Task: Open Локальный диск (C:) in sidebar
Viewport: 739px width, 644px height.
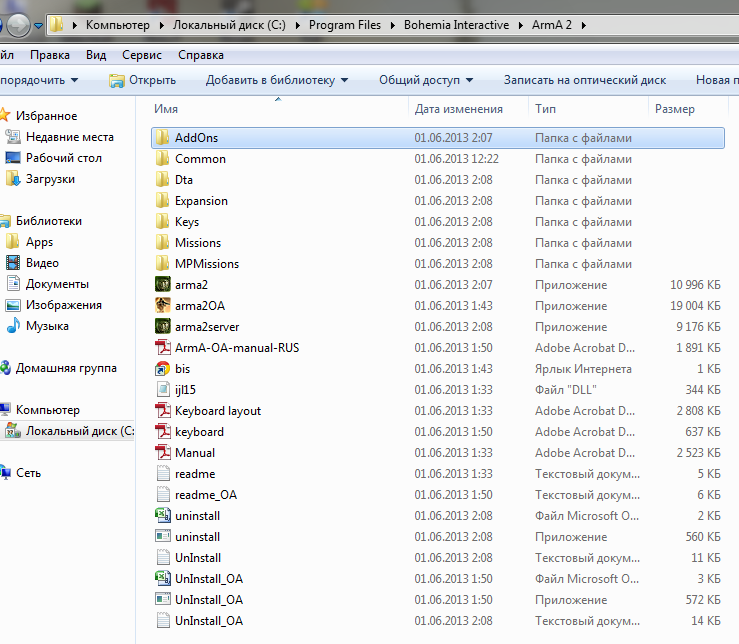Action: point(78,431)
